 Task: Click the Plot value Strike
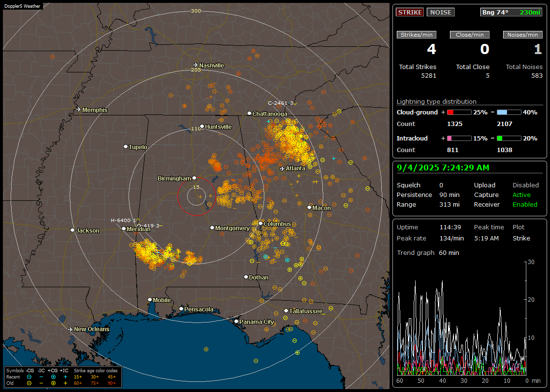[x=521, y=238]
